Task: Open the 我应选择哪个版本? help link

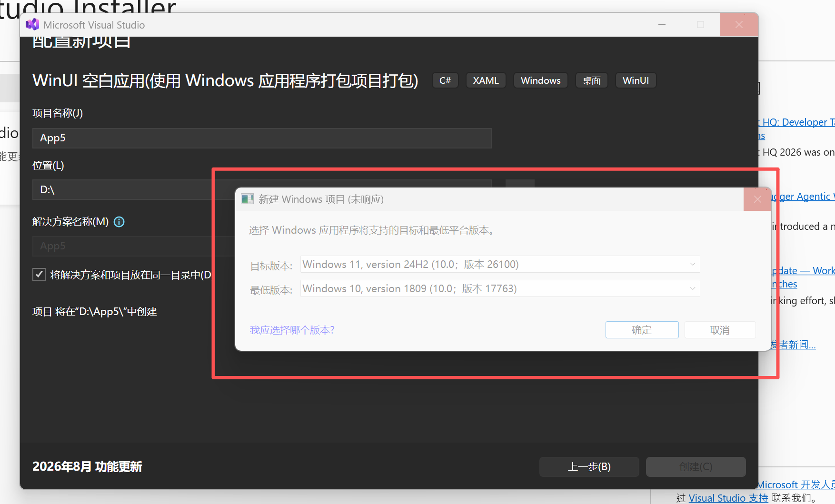Action: 292,330
